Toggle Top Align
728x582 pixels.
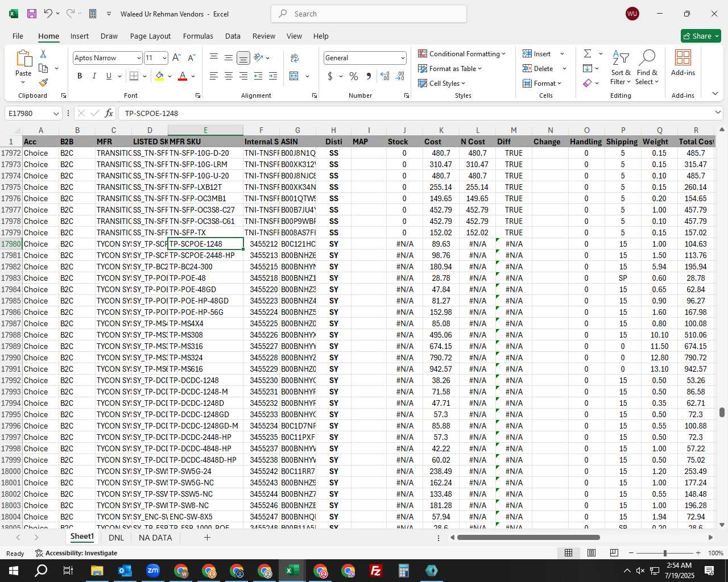click(x=214, y=58)
